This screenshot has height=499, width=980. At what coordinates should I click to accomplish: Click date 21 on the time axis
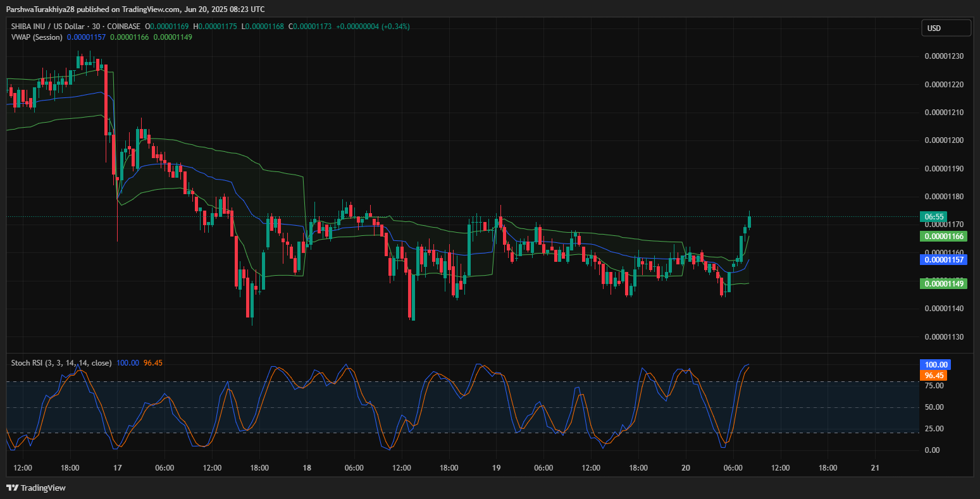pos(875,468)
